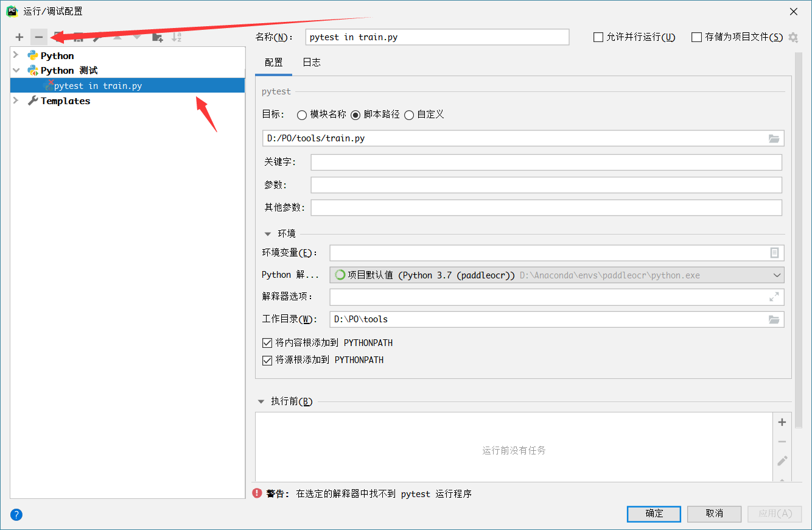Click the 应用(A) button

tap(775, 514)
